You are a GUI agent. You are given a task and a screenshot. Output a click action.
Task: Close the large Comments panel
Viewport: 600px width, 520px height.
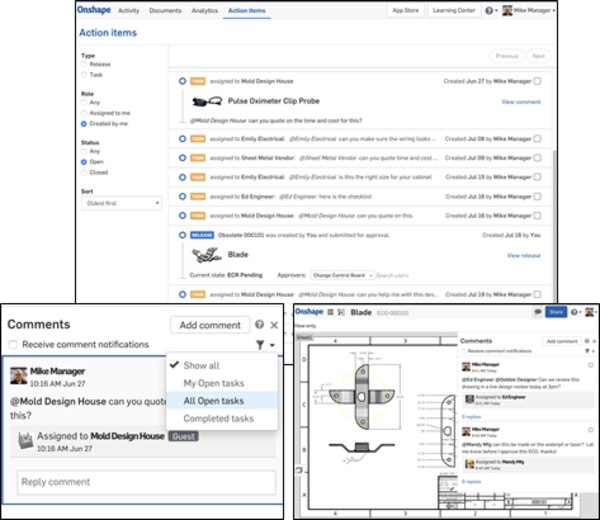(274, 325)
